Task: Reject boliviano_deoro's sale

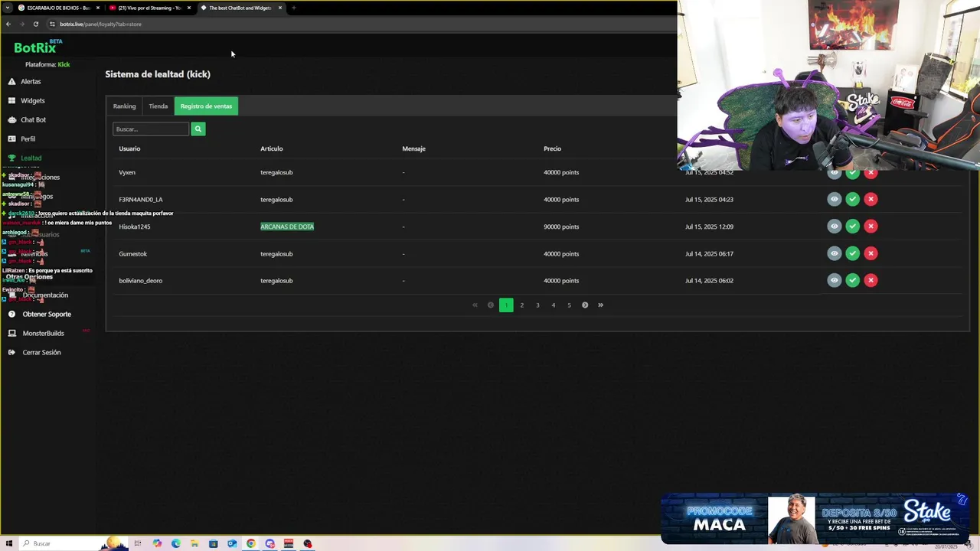Action: click(x=871, y=280)
